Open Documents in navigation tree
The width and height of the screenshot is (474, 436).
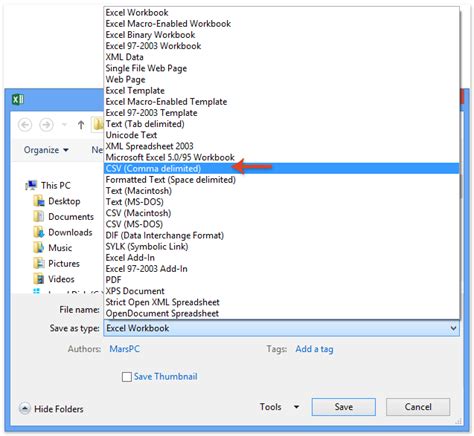click(x=71, y=217)
